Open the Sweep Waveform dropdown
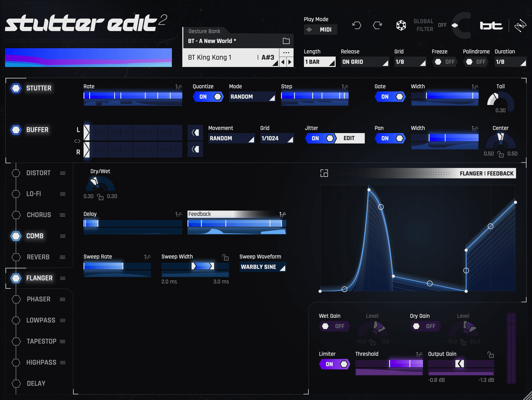Viewport: 532px width, 400px height. [x=262, y=267]
